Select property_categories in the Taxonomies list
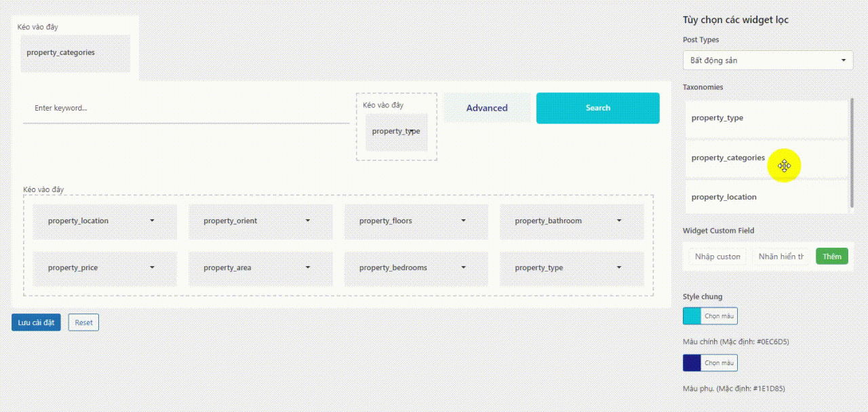Image resolution: width=868 pixels, height=412 pixels. pos(728,158)
